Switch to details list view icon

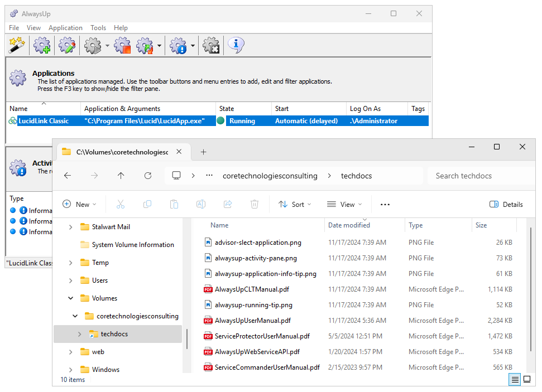pos(515,380)
